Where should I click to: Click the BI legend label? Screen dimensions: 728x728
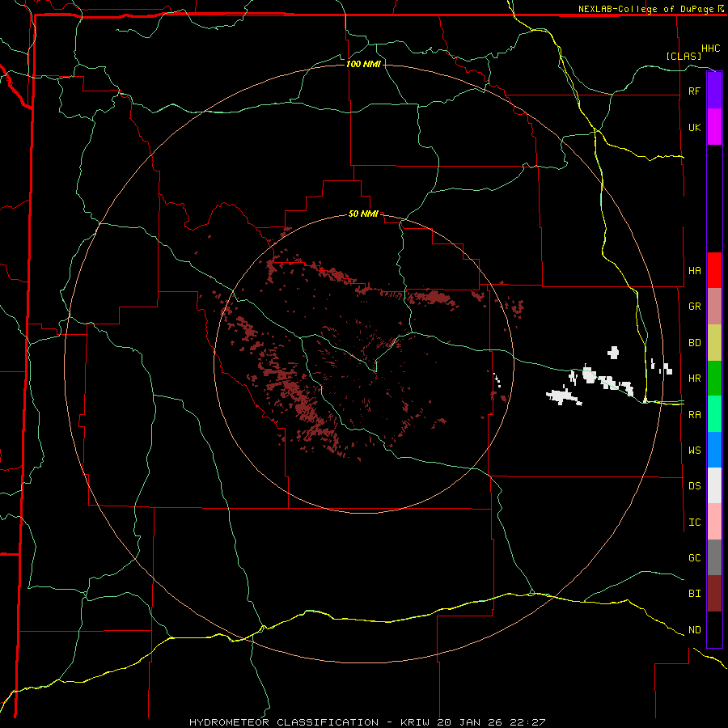[694, 594]
